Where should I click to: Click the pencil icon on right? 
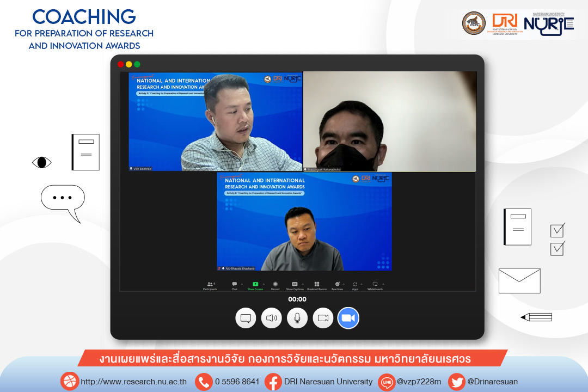point(536,317)
